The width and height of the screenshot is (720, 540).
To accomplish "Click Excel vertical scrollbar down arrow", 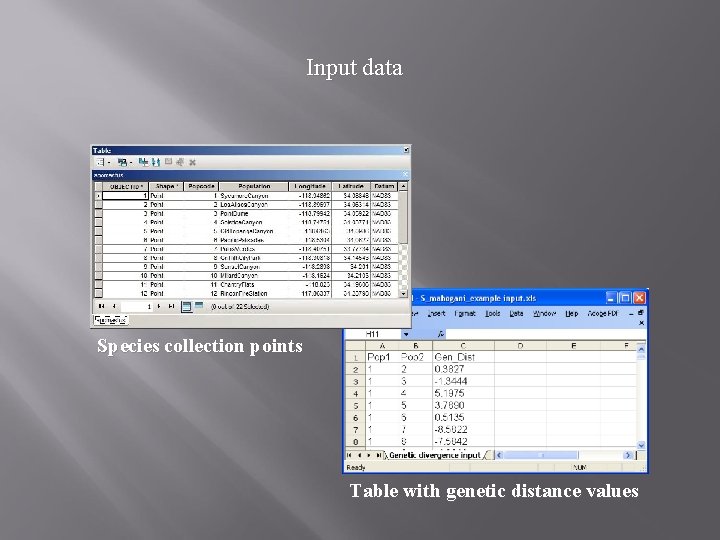I will pyautogui.click(x=641, y=444).
